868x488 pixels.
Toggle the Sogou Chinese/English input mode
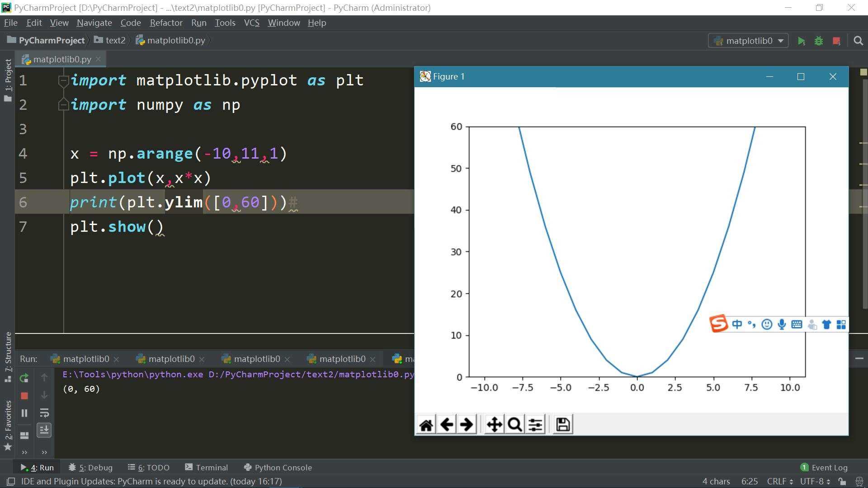[x=737, y=324]
